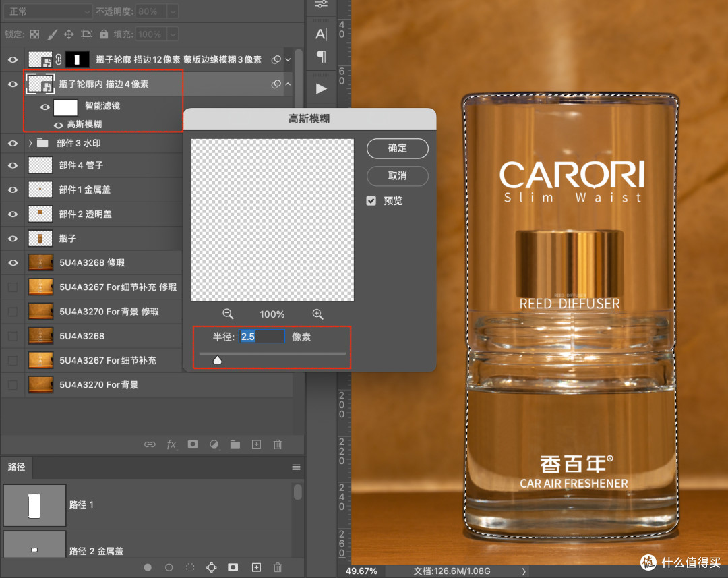Click the new adjustment layer icon
This screenshot has height=578, width=728.
(214, 444)
